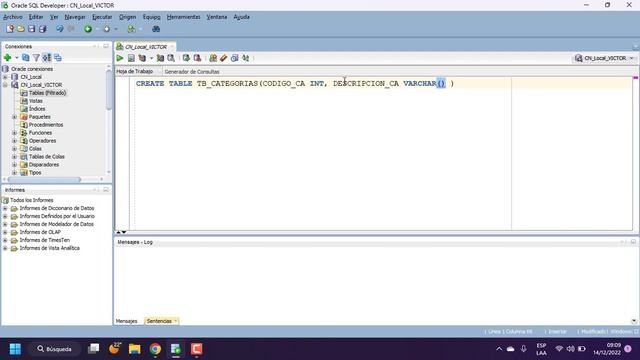Select Todos los Informes root node
This screenshot has height=360, width=640.
[x=31, y=200]
